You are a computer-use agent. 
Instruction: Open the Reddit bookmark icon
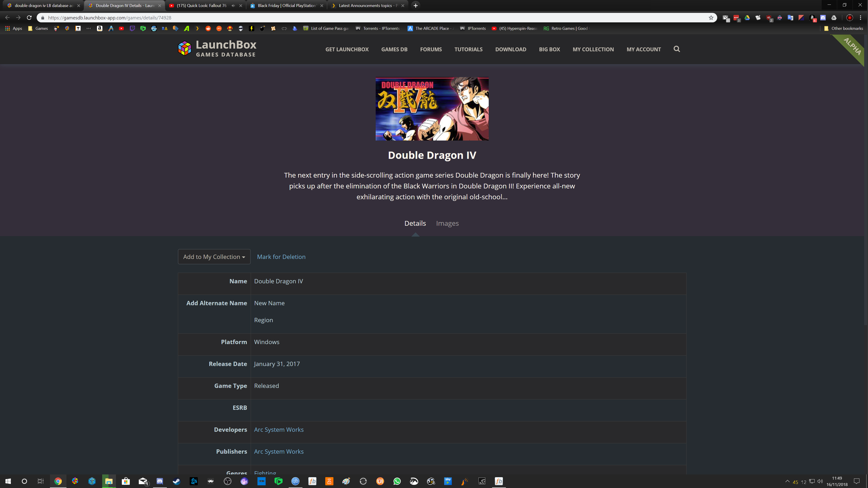(208, 29)
